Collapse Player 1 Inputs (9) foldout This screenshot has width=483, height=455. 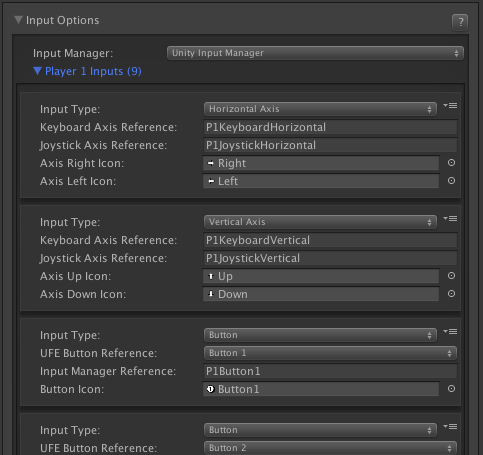(x=37, y=71)
